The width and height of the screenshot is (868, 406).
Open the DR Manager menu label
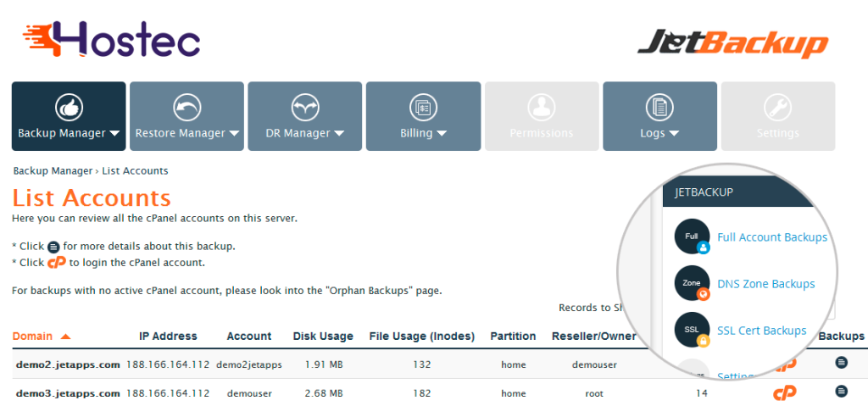(298, 133)
